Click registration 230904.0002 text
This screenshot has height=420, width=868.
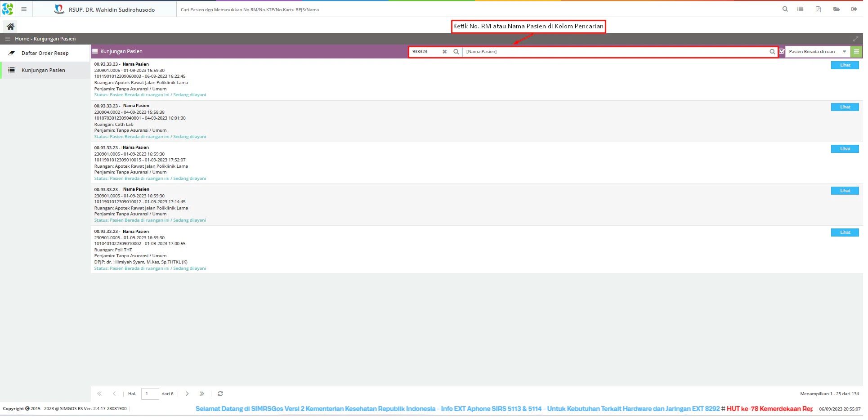point(107,112)
